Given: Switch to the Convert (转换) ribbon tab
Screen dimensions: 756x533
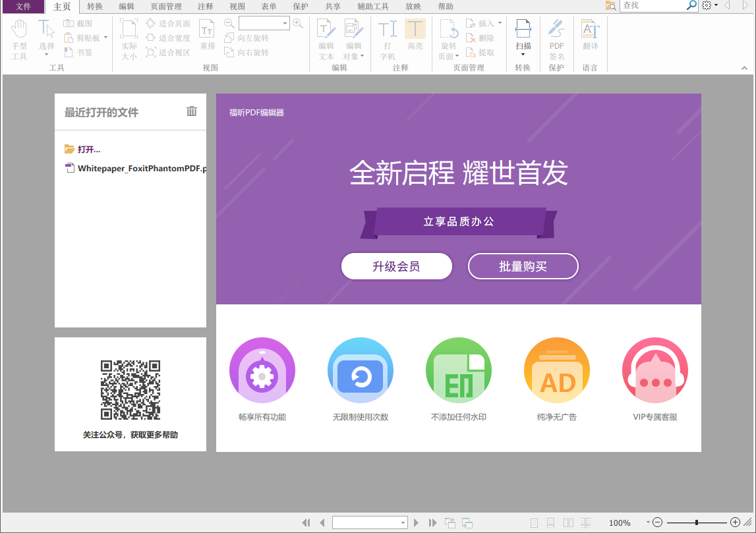Looking at the screenshot, I should [x=96, y=7].
